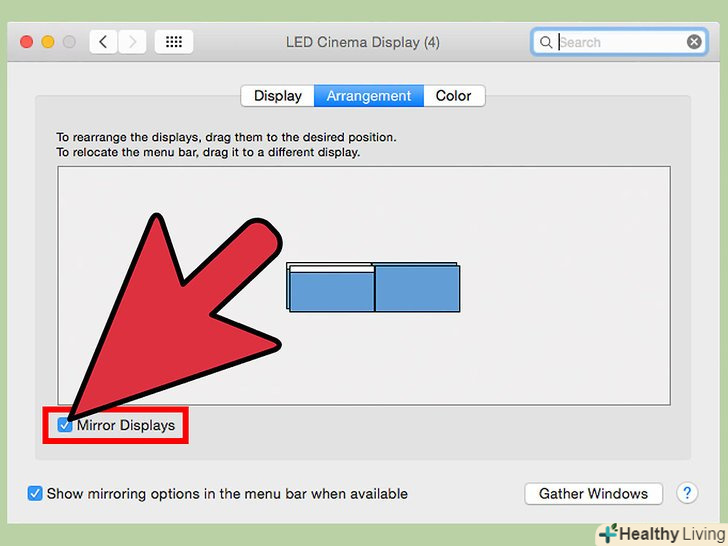Click the 'LED Cinema Display (4)' window title
The width and height of the screenshot is (728, 546).
tap(363, 42)
